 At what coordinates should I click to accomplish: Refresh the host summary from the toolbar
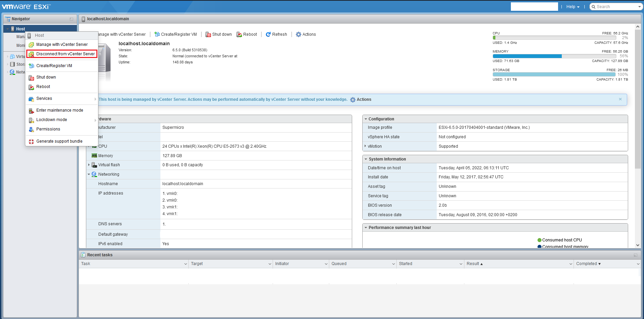276,34
